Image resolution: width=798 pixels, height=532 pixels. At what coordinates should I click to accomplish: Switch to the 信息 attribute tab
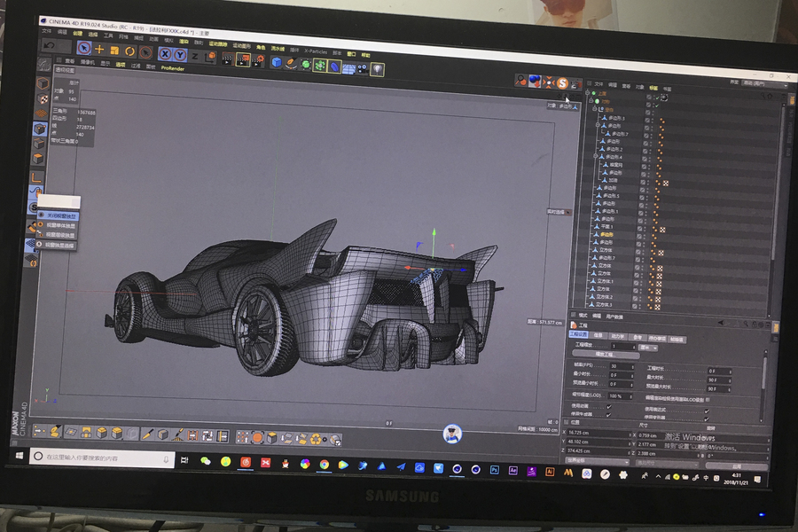tap(598, 335)
